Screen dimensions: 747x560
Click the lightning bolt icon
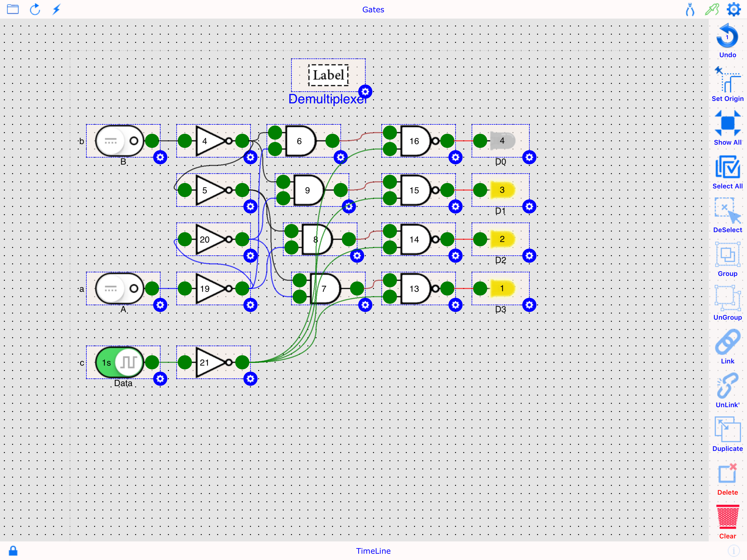tap(56, 9)
